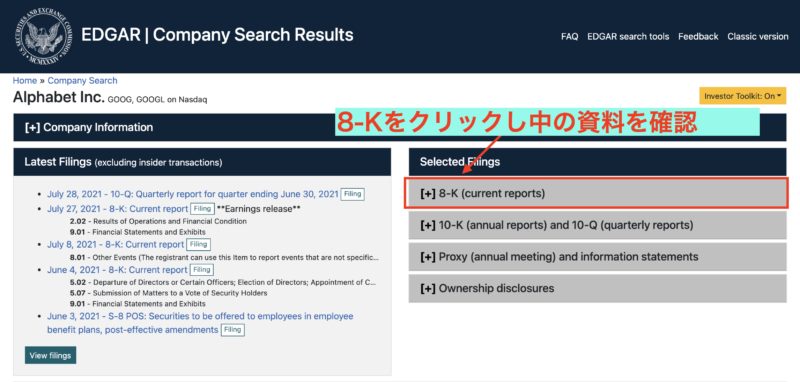Open Company Search breadcrumb link
Screen dimensions: 800x382
click(x=82, y=81)
